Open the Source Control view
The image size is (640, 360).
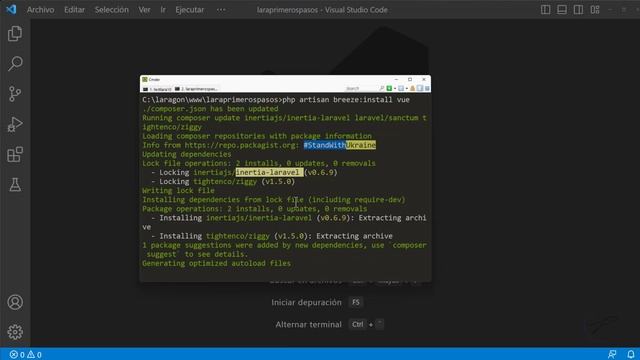click(x=15, y=94)
